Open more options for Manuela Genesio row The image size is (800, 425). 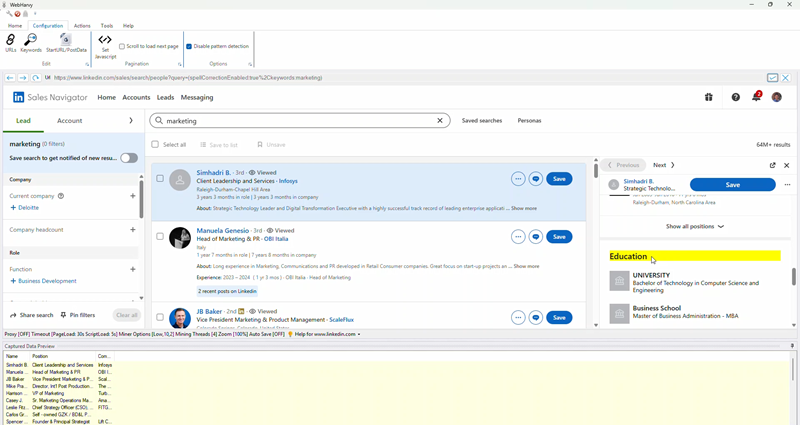pos(518,237)
